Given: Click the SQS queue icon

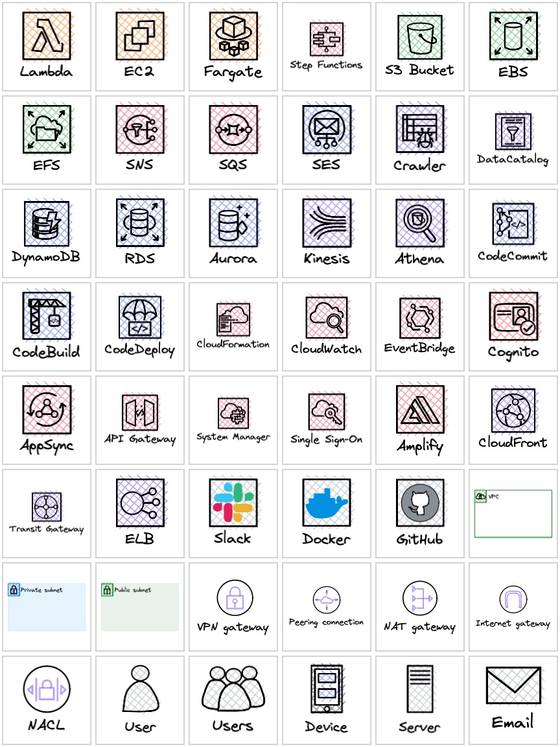Looking at the screenshot, I should 233,130.
